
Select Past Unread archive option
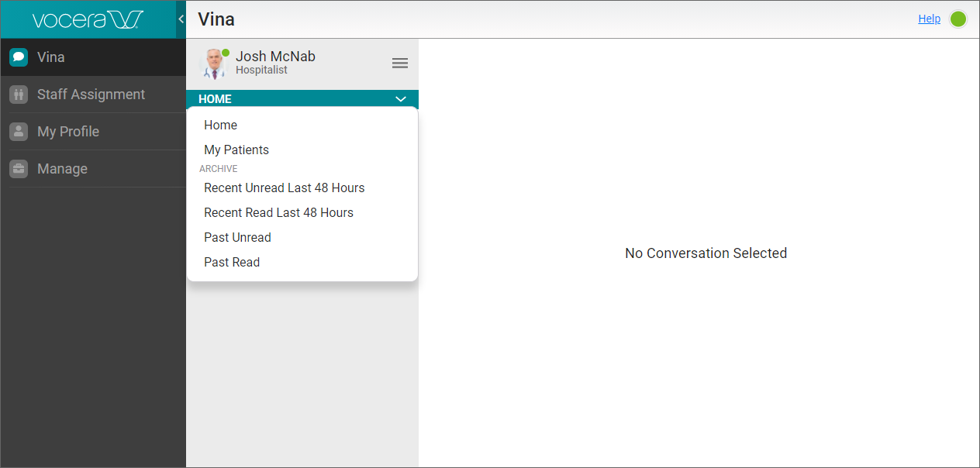pos(237,237)
